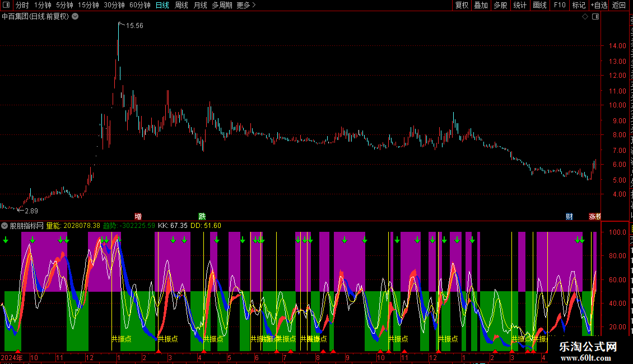Switch to 月线 monthly chart

(x=200, y=5)
